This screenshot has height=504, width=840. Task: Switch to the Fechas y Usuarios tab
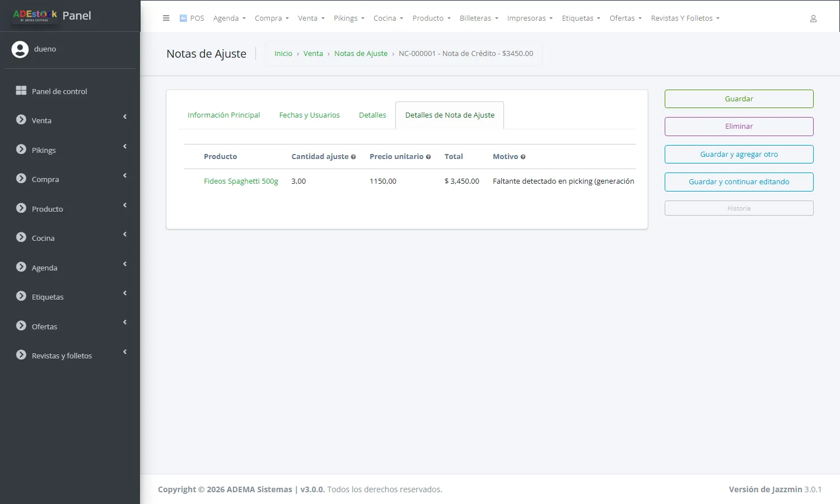pyautogui.click(x=310, y=115)
